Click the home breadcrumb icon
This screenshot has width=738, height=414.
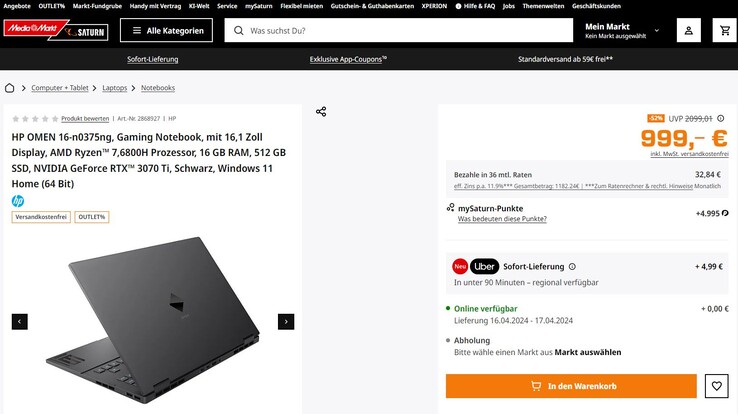(x=11, y=88)
